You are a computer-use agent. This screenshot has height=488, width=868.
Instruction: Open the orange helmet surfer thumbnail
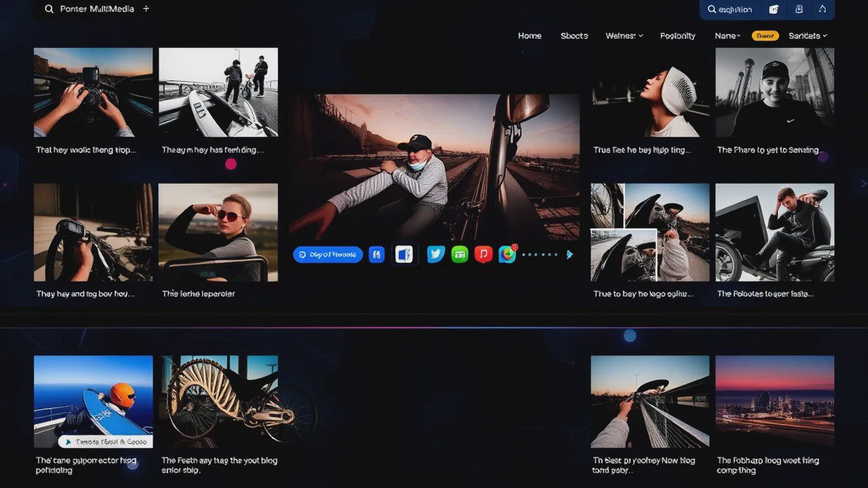click(94, 402)
